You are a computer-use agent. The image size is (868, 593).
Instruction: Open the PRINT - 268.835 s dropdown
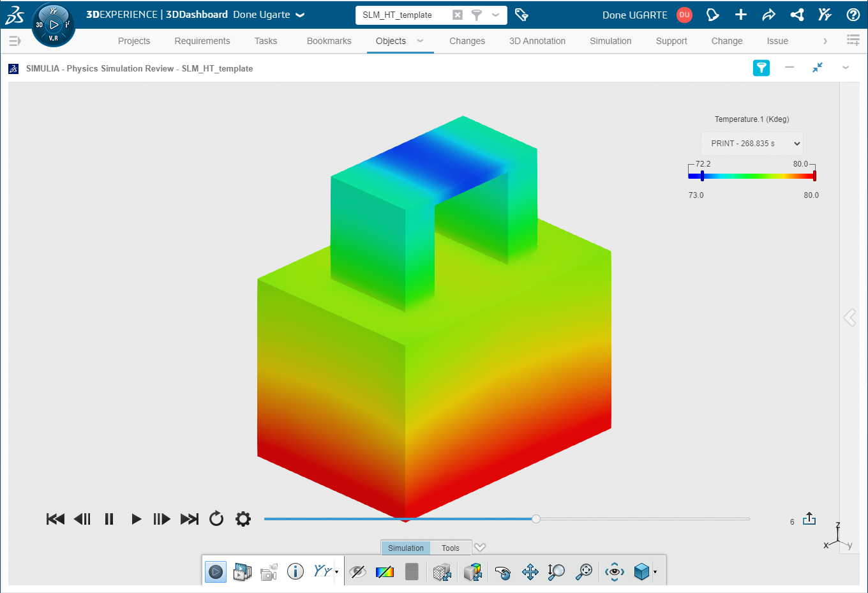click(x=752, y=144)
